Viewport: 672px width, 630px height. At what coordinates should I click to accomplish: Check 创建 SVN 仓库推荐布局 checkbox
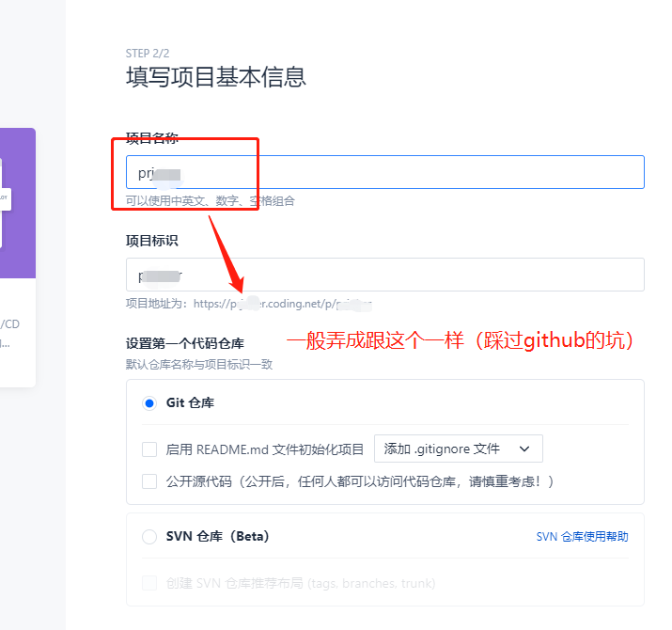click(x=149, y=583)
